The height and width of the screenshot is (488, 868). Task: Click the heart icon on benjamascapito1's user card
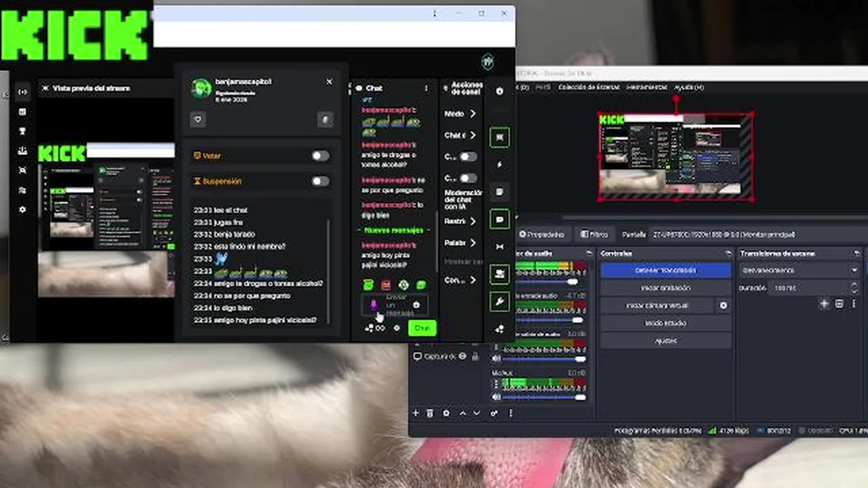(x=198, y=119)
